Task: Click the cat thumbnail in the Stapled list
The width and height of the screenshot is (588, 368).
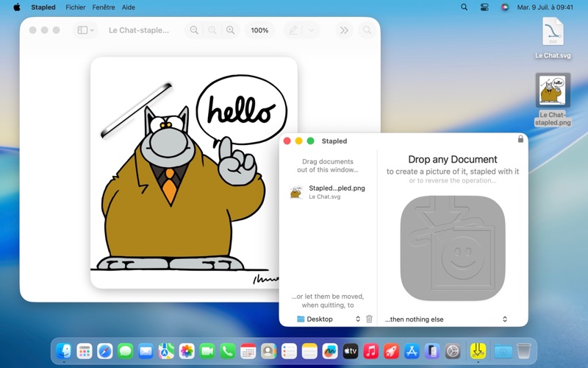Action: point(296,191)
